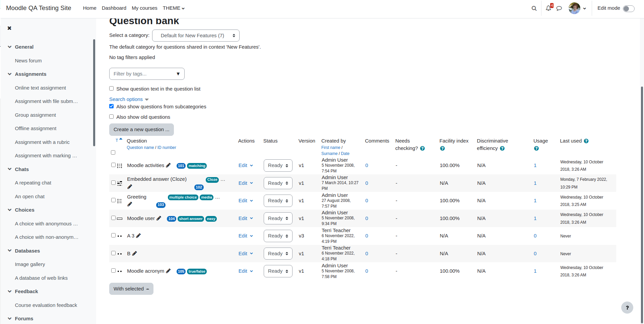
Task: Open the user avatar menu
Action: coord(577,8)
